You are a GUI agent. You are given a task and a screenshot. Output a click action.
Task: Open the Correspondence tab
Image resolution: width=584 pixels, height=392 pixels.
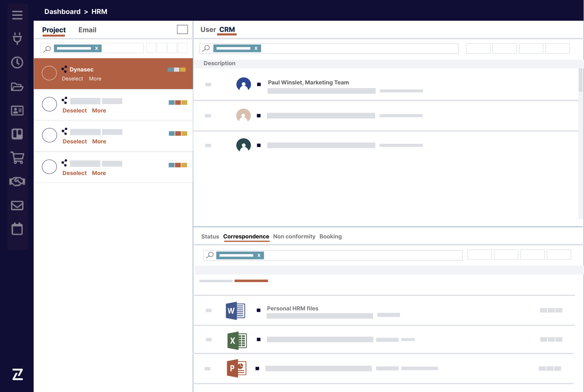246,237
